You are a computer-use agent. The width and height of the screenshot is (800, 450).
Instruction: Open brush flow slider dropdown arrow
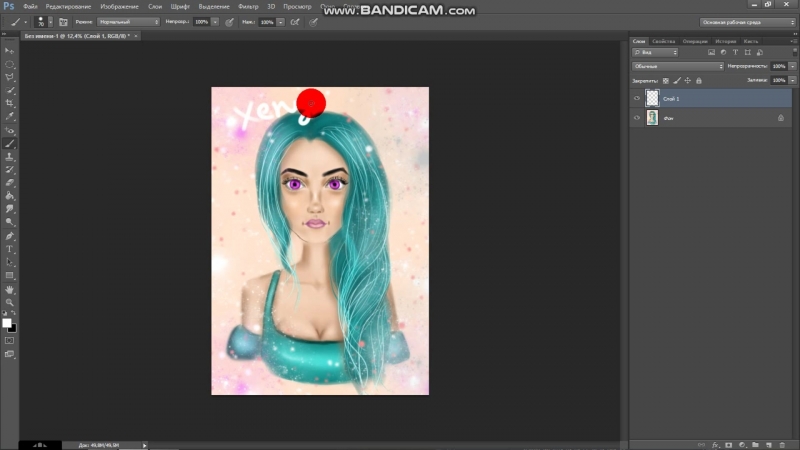click(281, 22)
